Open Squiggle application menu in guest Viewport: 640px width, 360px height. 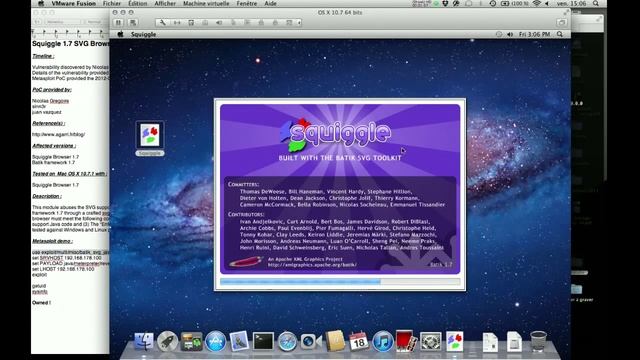pyautogui.click(x=143, y=34)
